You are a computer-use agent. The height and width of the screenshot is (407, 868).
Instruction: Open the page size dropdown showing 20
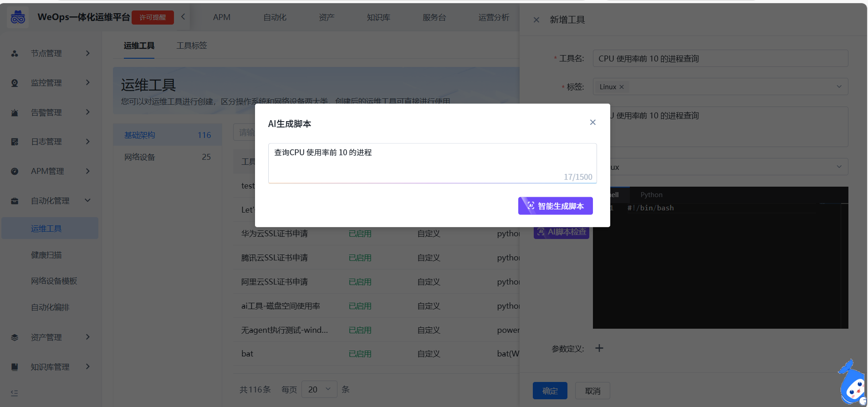pyautogui.click(x=319, y=389)
